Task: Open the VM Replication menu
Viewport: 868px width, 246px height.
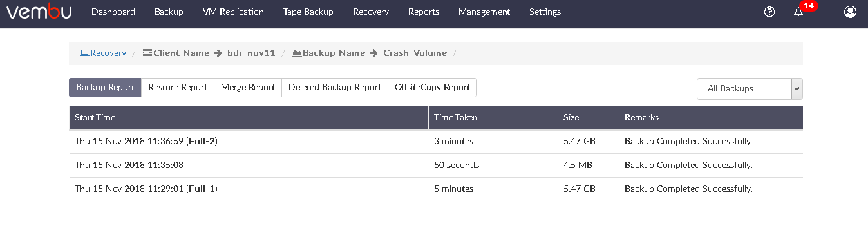Action: 233,12
